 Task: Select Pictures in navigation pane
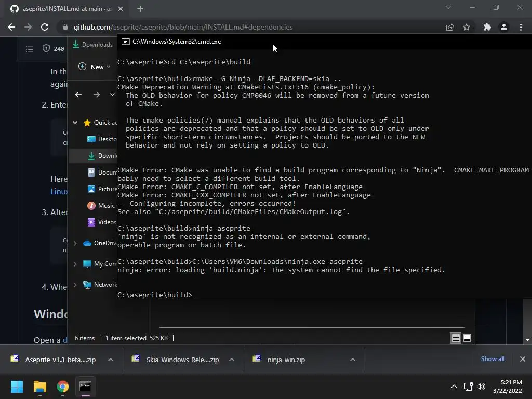[102, 189]
